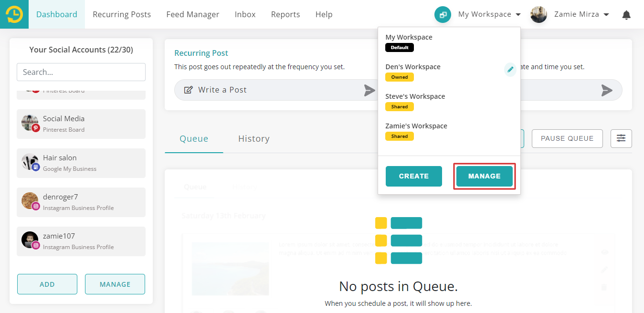Click the MANAGE workspaces button
The width and height of the screenshot is (644, 313).
(484, 176)
